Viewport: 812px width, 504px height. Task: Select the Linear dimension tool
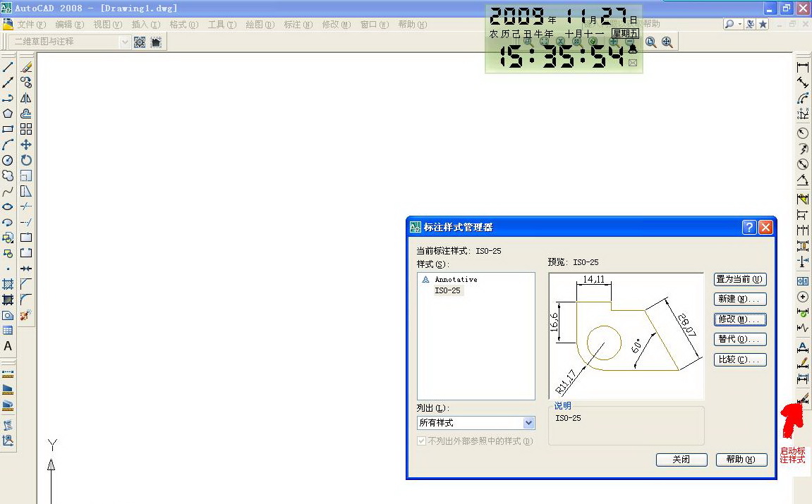click(803, 67)
